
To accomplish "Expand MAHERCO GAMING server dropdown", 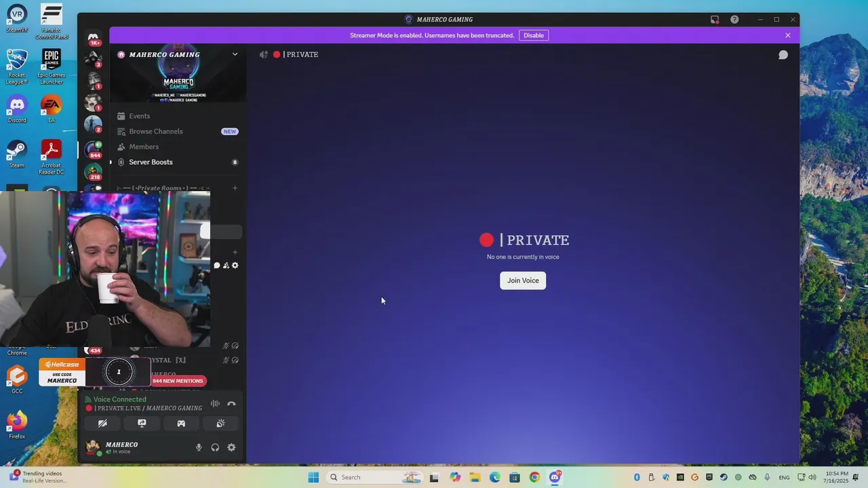I will pos(235,54).
